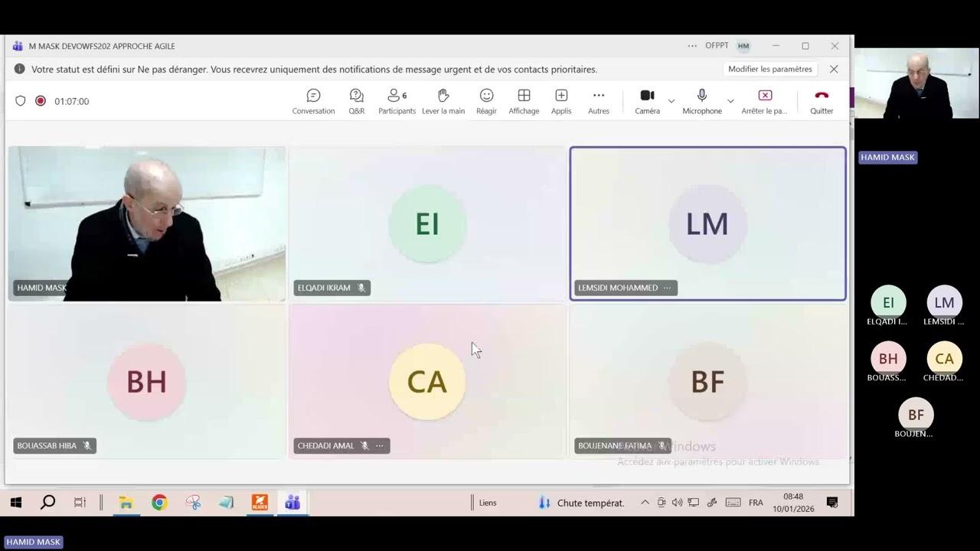Image resolution: width=980 pixels, height=551 pixels.
Task: Click the meeting timer 01:07:00
Action: coord(71,101)
